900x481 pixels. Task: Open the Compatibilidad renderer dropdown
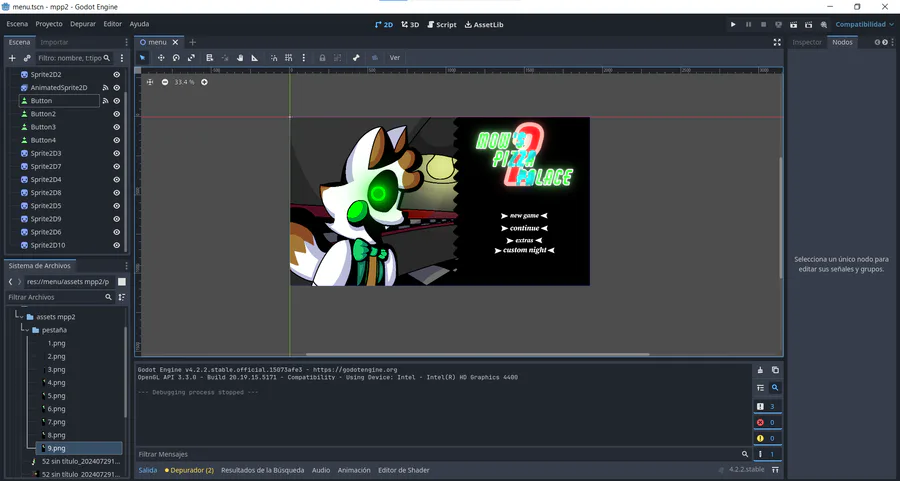coord(864,24)
